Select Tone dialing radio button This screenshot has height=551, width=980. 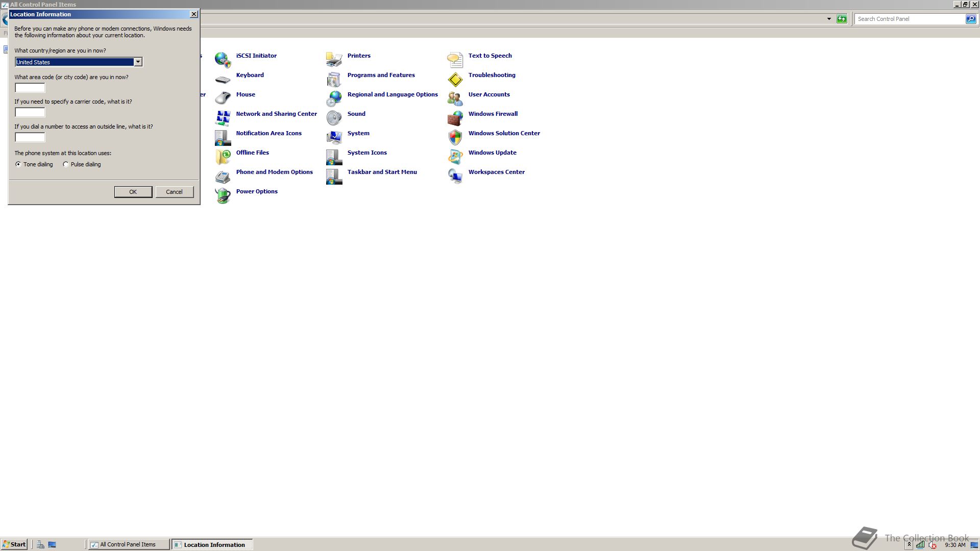pyautogui.click(x=18, y=164)
